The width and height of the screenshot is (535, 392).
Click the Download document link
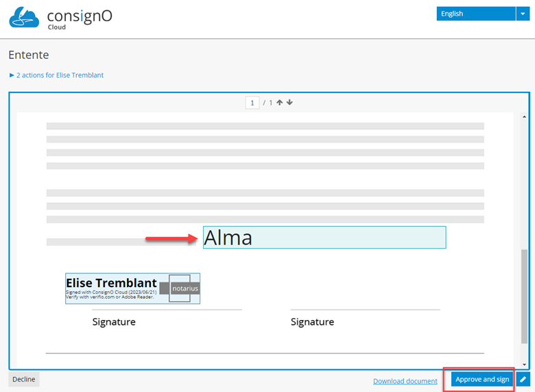tap(405, 381)
